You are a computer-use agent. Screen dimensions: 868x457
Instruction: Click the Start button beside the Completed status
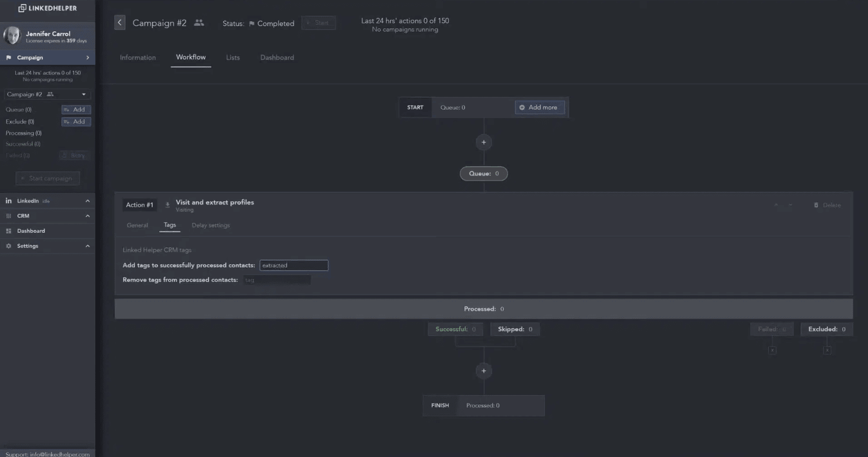(318, 23)
